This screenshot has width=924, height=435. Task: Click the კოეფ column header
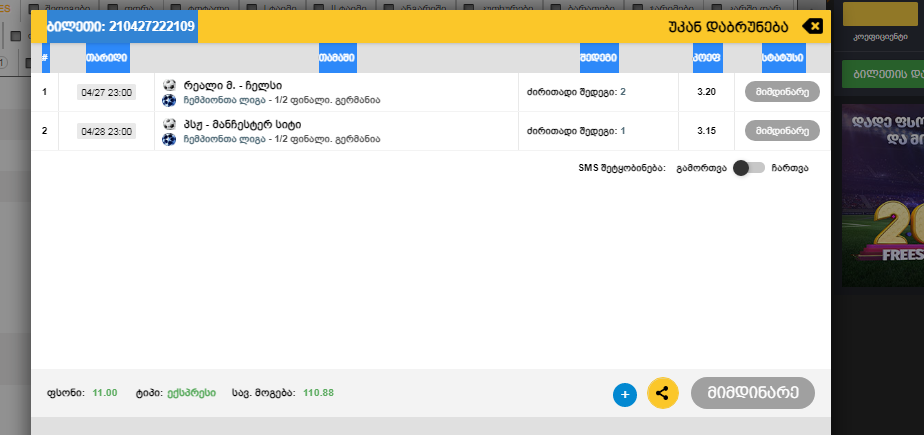707,58
